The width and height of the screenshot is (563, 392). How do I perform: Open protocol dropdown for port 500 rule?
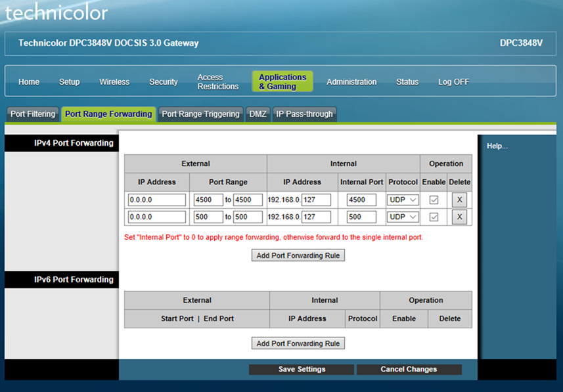point(403,217)
